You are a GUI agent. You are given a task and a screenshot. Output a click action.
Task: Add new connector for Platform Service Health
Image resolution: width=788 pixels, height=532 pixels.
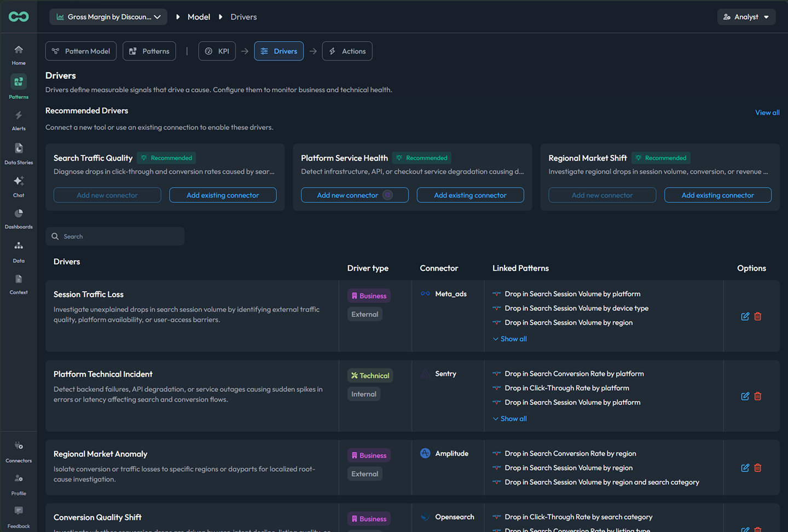[355, 195]
